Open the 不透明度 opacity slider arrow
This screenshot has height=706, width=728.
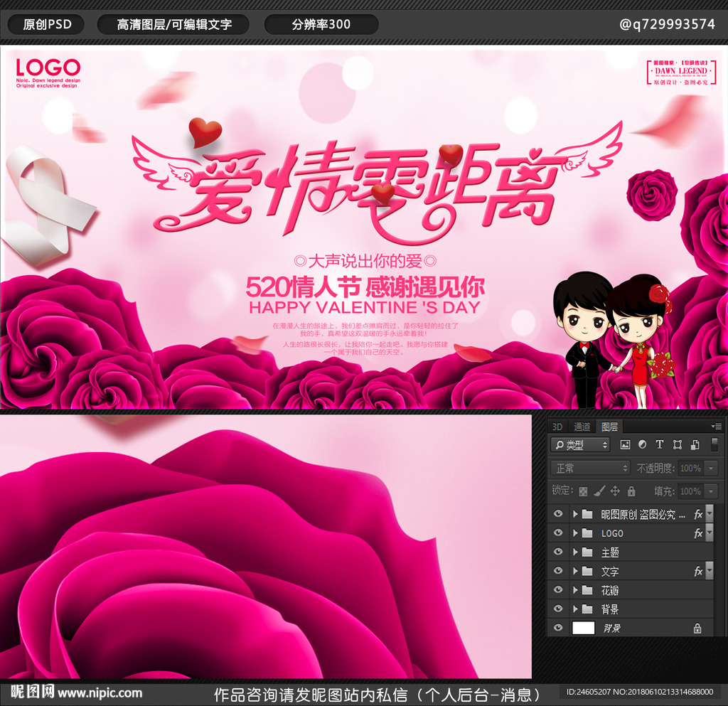click(711, 469)
